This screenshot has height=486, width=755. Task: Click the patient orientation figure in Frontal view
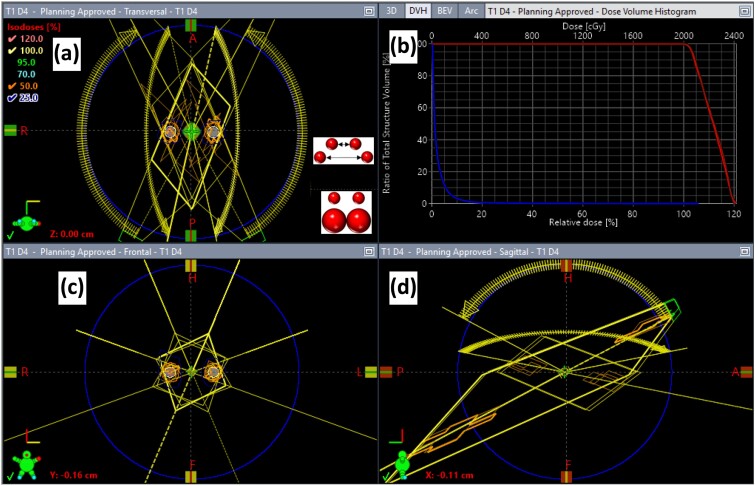tap(23, 464)
